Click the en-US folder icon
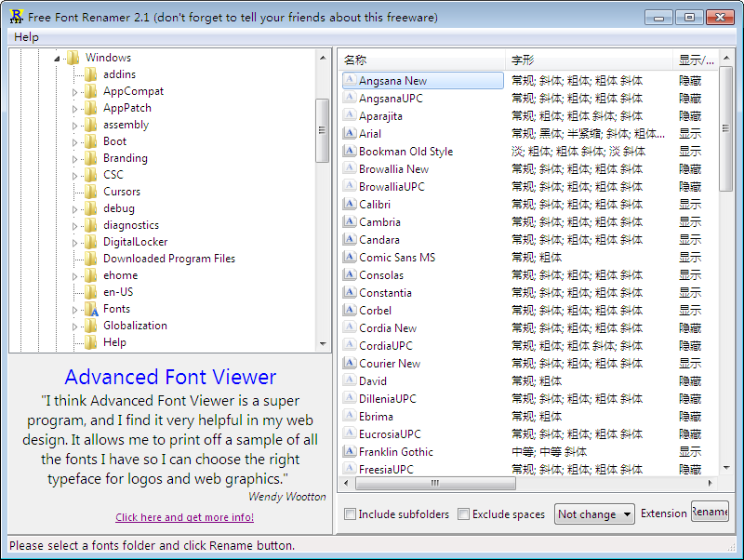This screenshot has height=560, width=744. pyautogui.click(x=90, y=292)
